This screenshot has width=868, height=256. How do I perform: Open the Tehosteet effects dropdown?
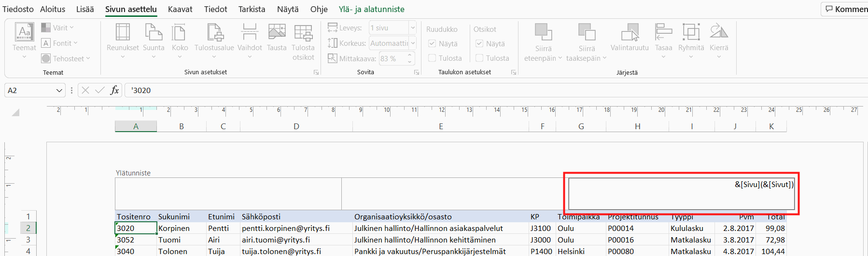pos(66,58)
